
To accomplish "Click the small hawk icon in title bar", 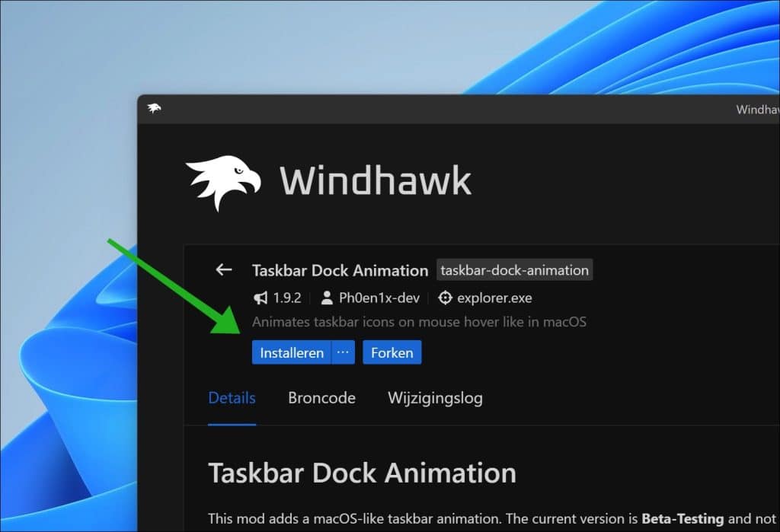I will pyautogui.click(x=154, y=109).
